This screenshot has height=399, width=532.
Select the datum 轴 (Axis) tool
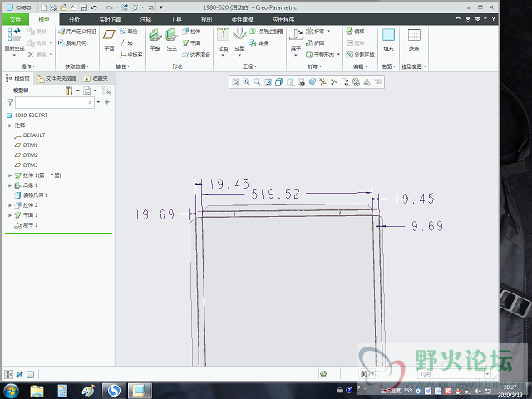[x=126, y=43]
